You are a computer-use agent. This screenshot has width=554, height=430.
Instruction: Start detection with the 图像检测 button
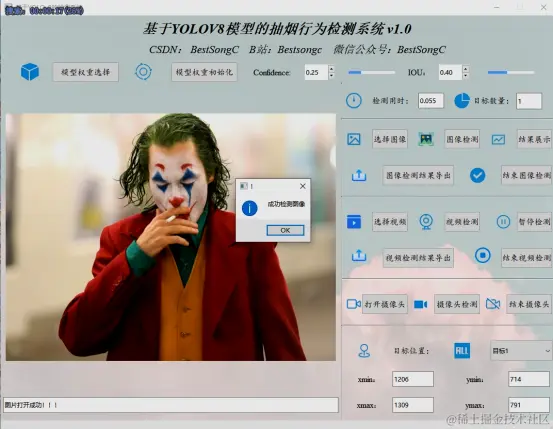[x=462, y=139]
